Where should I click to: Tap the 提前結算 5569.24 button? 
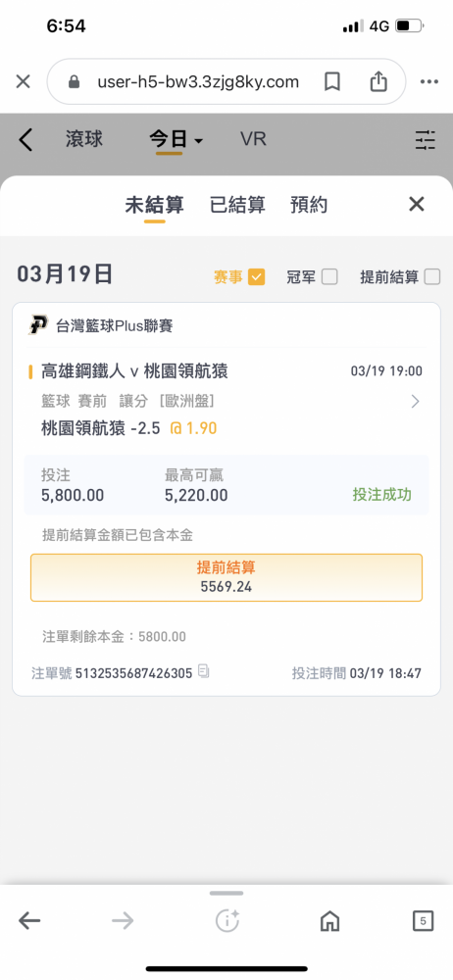pyautogui.click(x=226, y=577)
